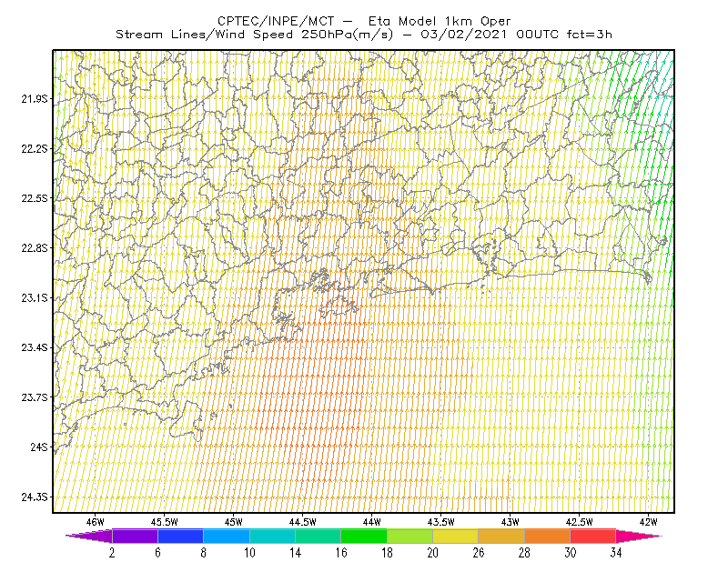Click the legend value '20'
The image size is (728, 562).
click(x=433, y=553)
